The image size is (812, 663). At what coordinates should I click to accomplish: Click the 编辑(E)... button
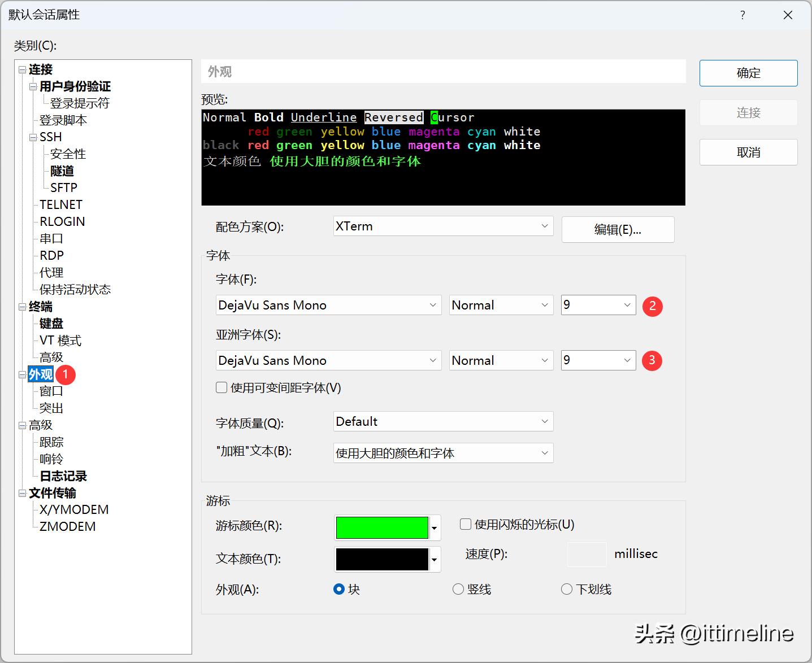[618, 230]
